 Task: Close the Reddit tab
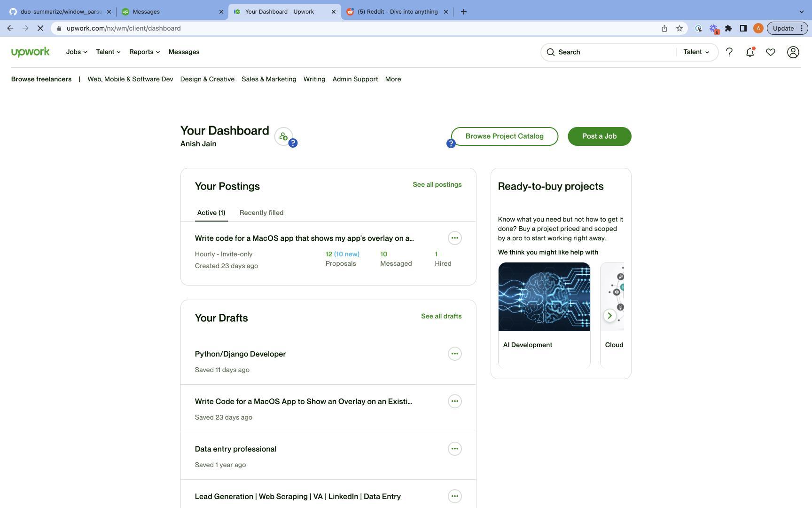point(446,12)
